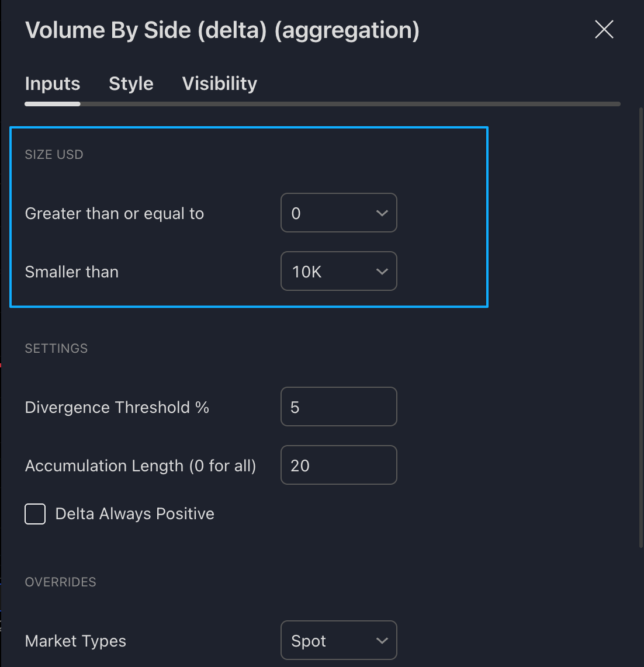Click the chevron arrow beside the 0 value
This screenshot has width=644, height=667.
click(x=382, y=213)
